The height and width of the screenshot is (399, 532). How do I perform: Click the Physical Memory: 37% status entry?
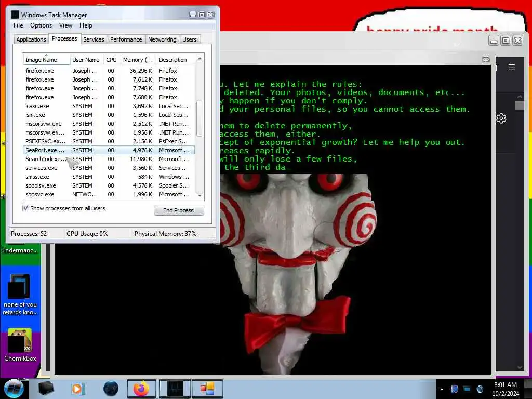pos(166,234)
